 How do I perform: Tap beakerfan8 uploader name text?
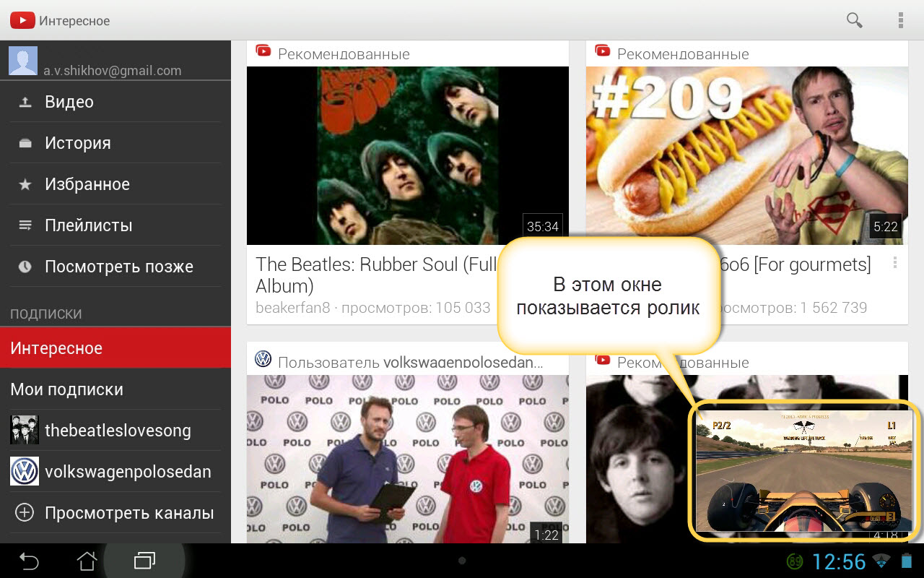(292, 308)
